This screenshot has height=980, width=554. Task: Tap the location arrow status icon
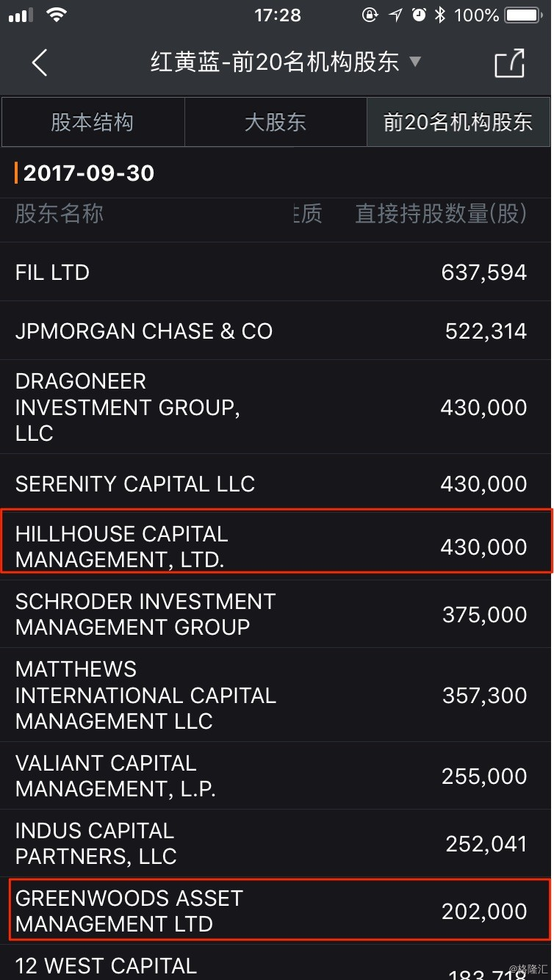[395, 15]
